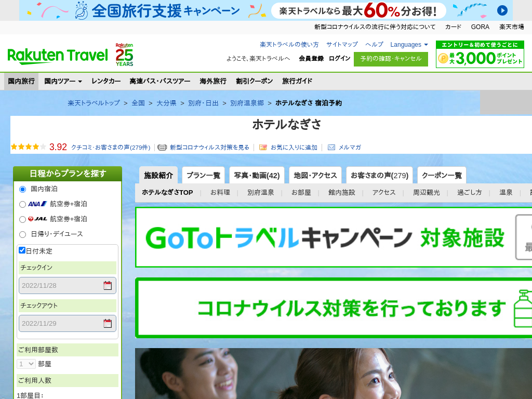Click the 会員登録 link
This screenshot has width=532, height=399.
click(x=311, y=58)
